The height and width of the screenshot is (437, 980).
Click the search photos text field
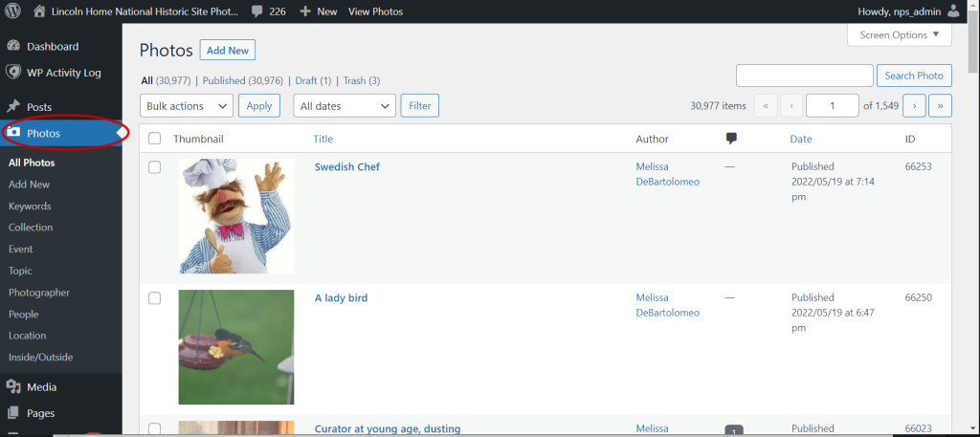804,76
